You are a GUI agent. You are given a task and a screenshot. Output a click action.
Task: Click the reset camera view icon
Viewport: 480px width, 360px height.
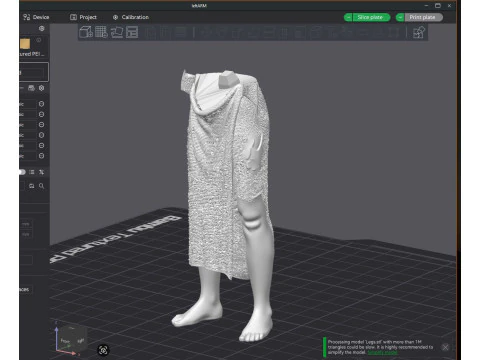coord(103,350)
